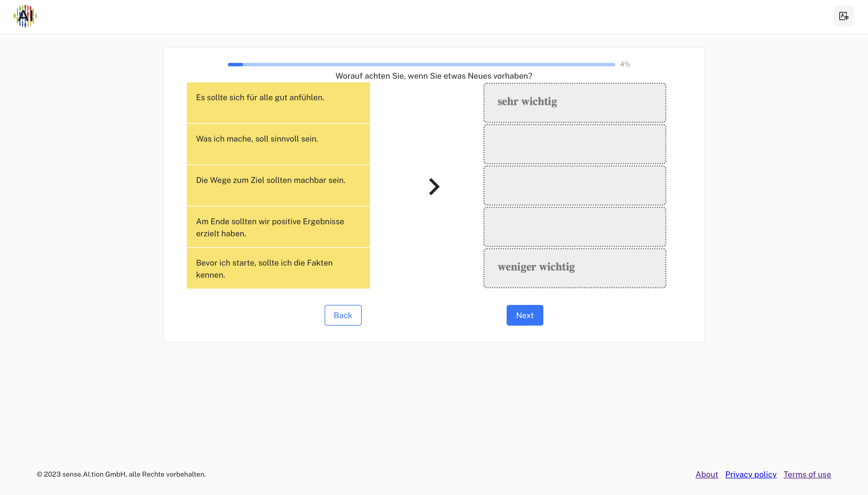Click the right chevron arrow between lists

[434, 186]
